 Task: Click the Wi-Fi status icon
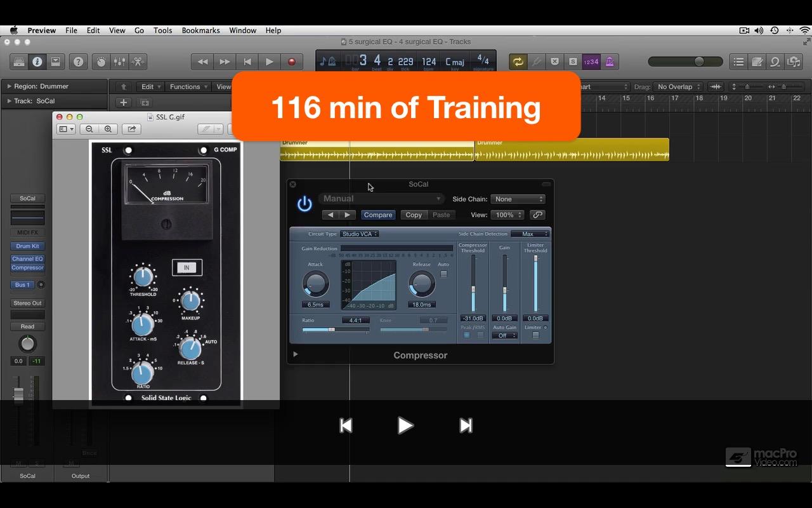coord(804,30)
